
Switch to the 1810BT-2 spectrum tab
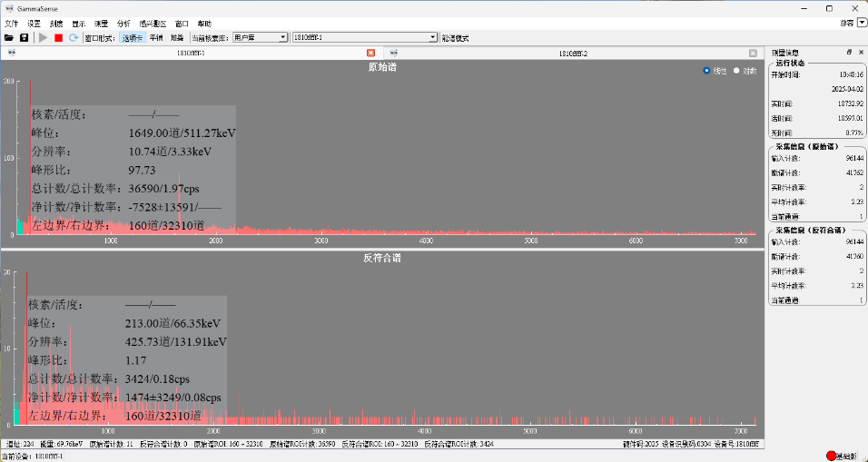tap(572, 54)
